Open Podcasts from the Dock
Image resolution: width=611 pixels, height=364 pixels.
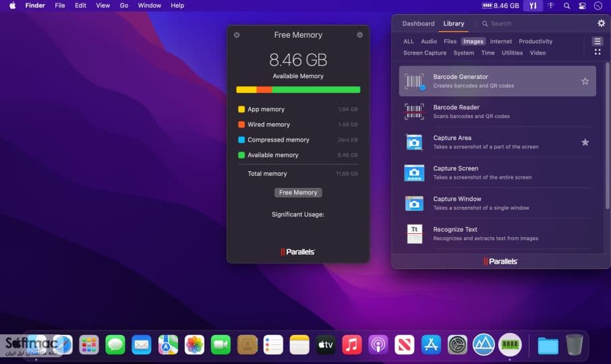click(x=378, y=344)
